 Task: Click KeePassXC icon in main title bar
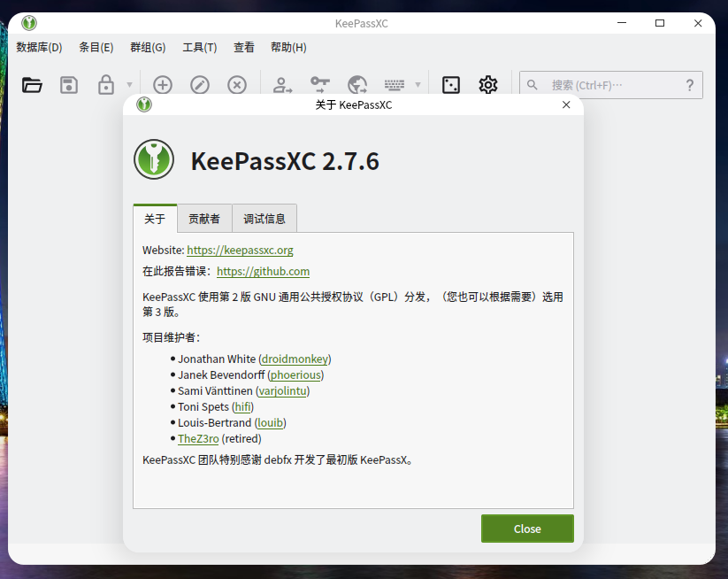point(29,23)
